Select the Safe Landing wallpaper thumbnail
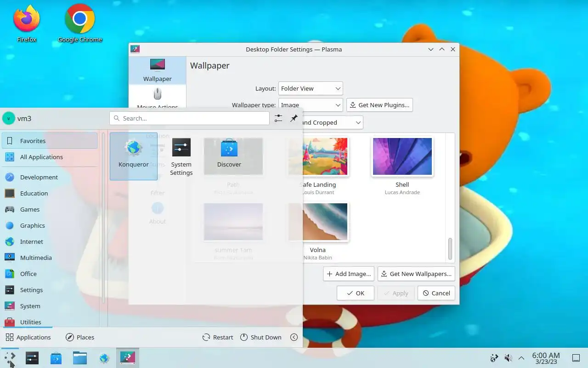Screen dimensions: 588x368 318,157
